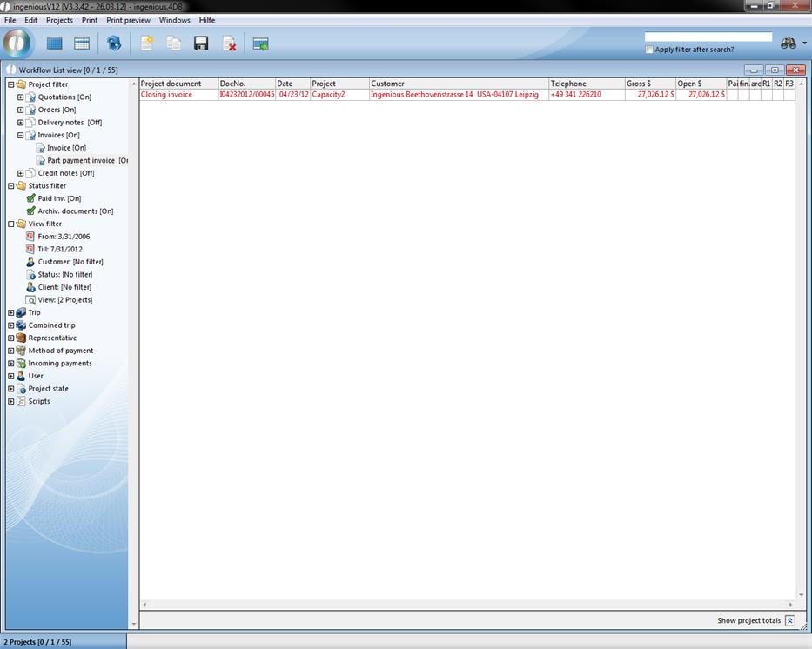Click the delete document icon with red X

(x=229, y=43)
